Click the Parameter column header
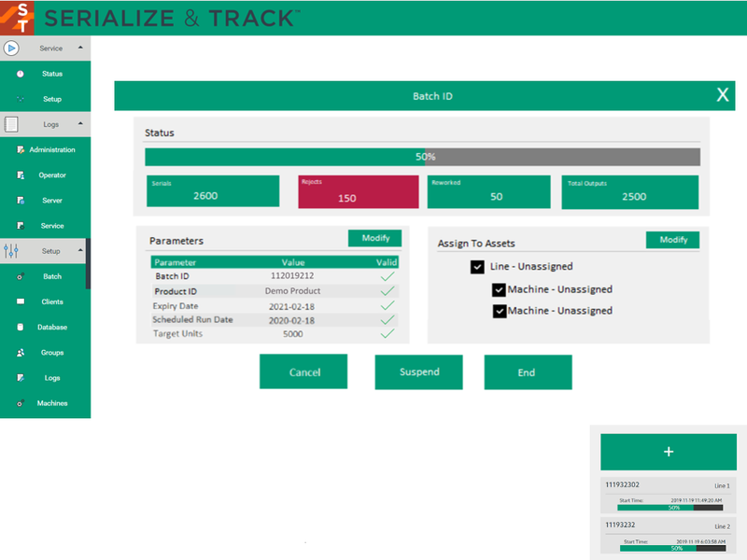The image size is (747, 560). click(175, 262)
